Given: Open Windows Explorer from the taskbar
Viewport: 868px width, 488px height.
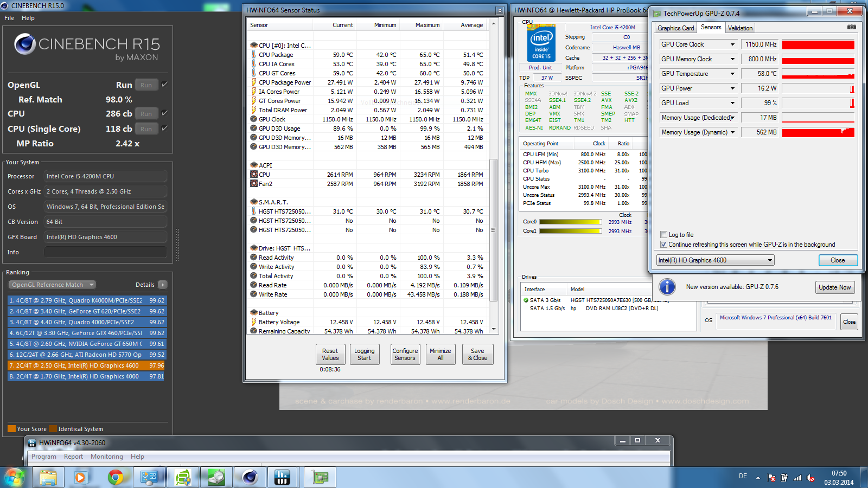Looking at the screenshot, I should [48, 477].
